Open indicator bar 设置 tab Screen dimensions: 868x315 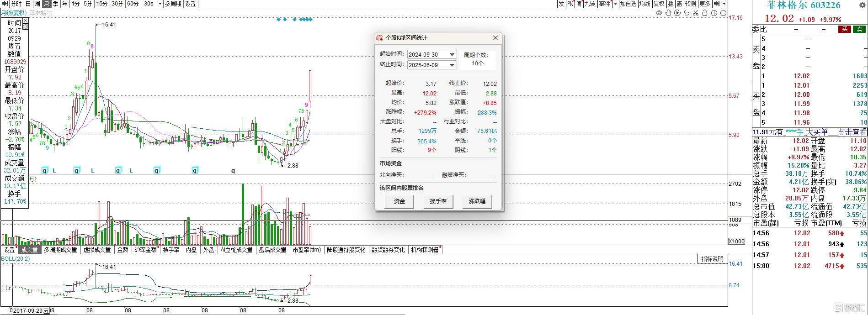pos(9,250)
